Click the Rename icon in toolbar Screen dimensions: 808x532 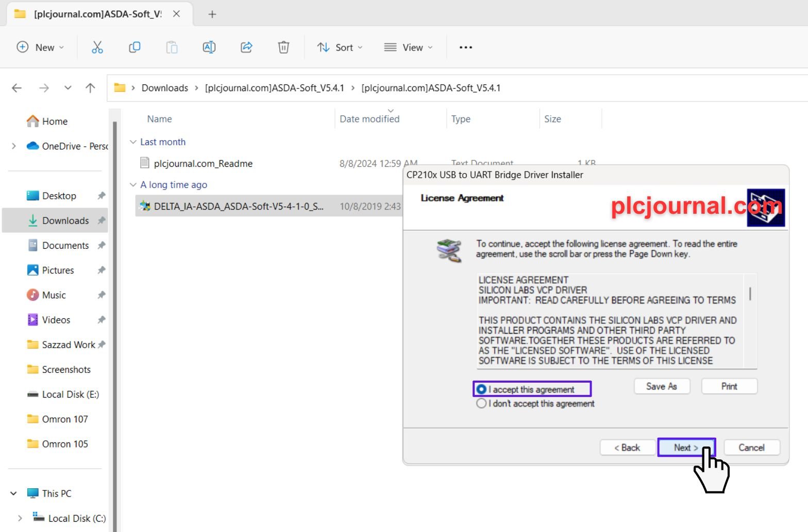209,47
